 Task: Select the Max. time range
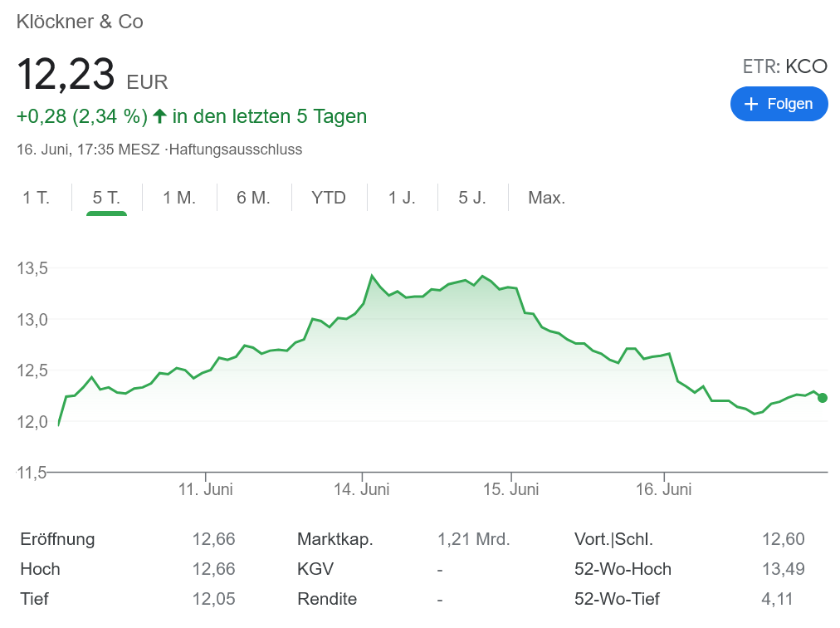[545, 197]
